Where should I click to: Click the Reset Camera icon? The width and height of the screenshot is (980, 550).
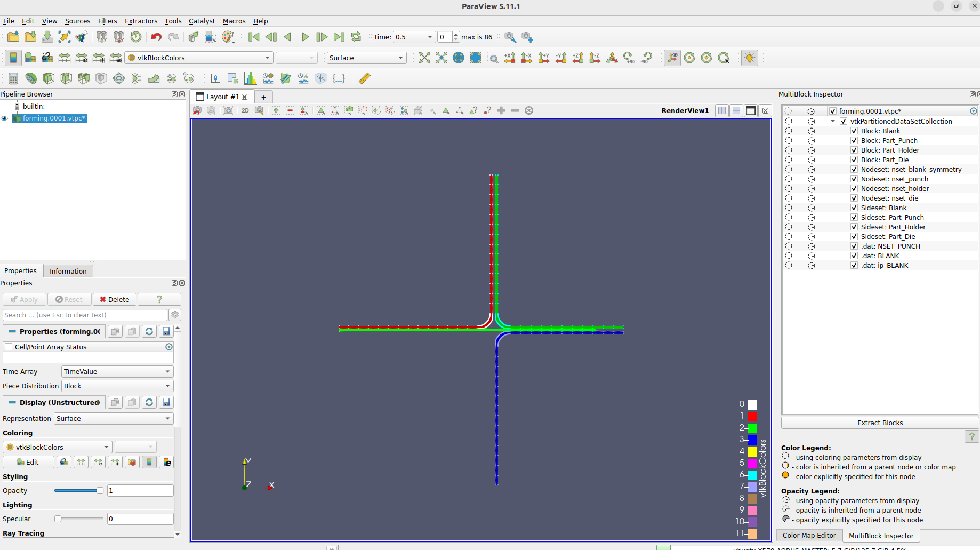424,58
